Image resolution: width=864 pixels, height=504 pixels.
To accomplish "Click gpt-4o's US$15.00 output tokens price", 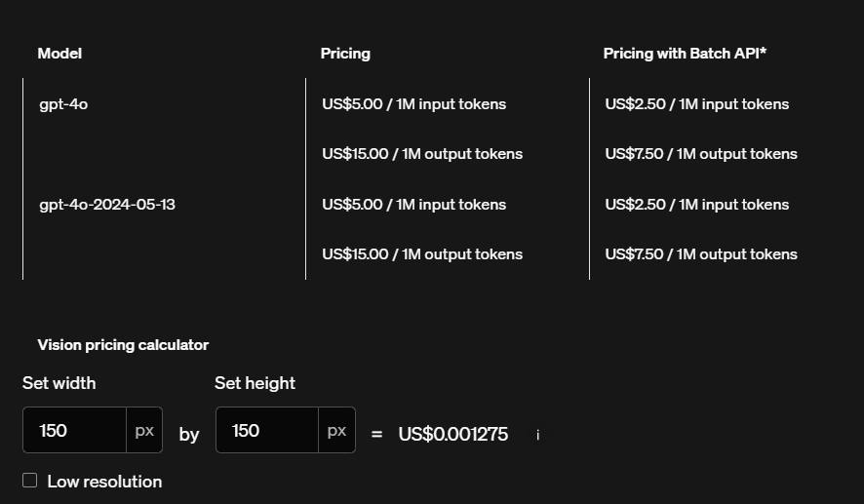I will pyautogui.click(x=422, y=154).
